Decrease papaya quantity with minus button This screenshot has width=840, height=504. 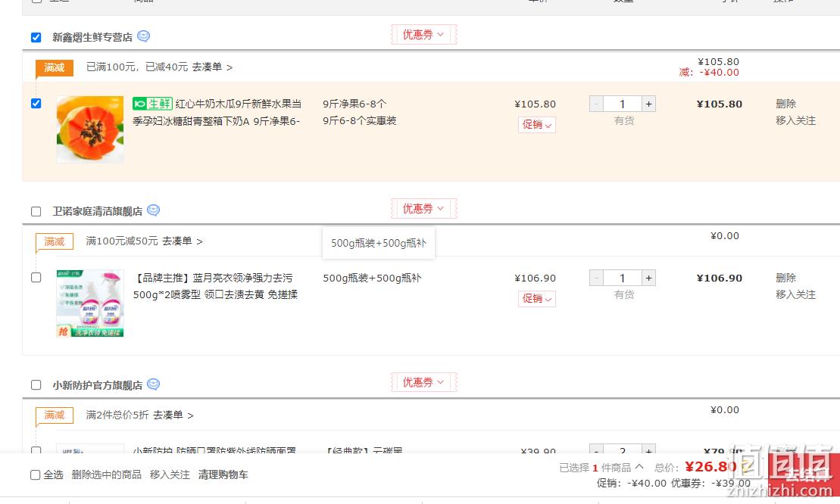(x=596, y=104)
